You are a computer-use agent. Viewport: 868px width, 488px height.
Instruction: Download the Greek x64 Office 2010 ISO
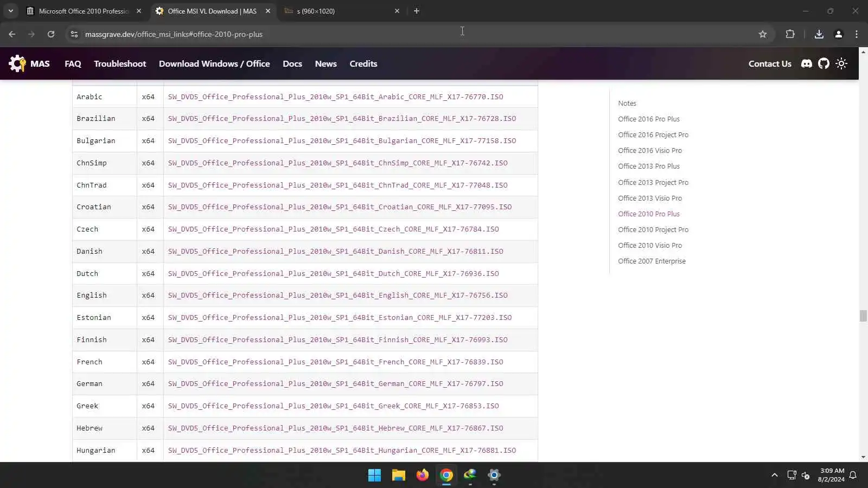[x=334, y=406]
